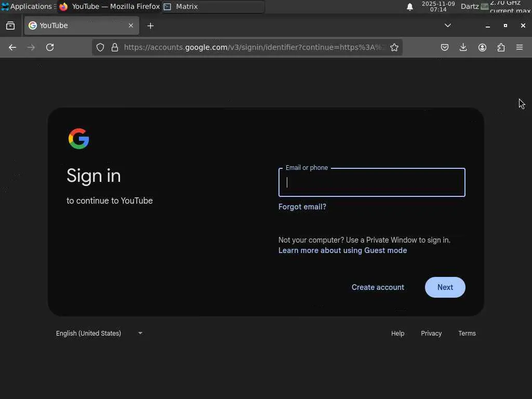532x399 pixels.
Task: Open the extensions puzzle icon
Action: point(501,47)
